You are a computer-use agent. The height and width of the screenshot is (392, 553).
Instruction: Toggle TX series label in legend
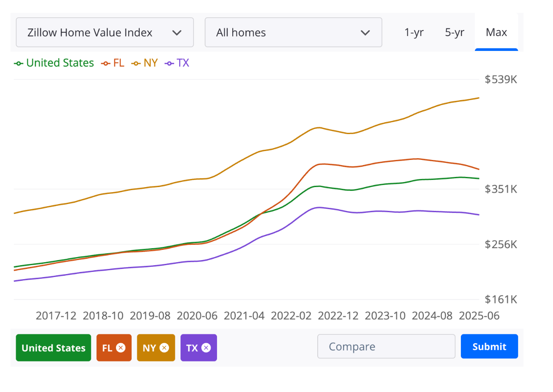183,63
